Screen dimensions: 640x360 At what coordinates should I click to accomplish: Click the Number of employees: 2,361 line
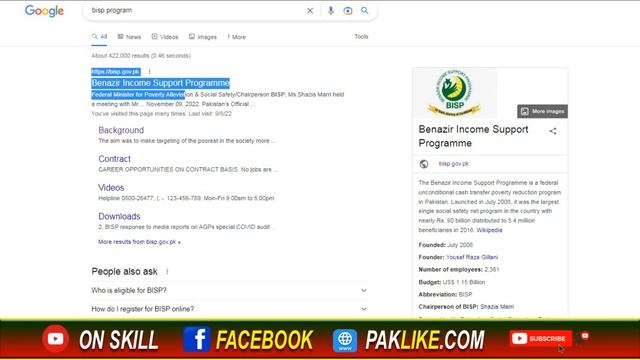tap(459, 269)
